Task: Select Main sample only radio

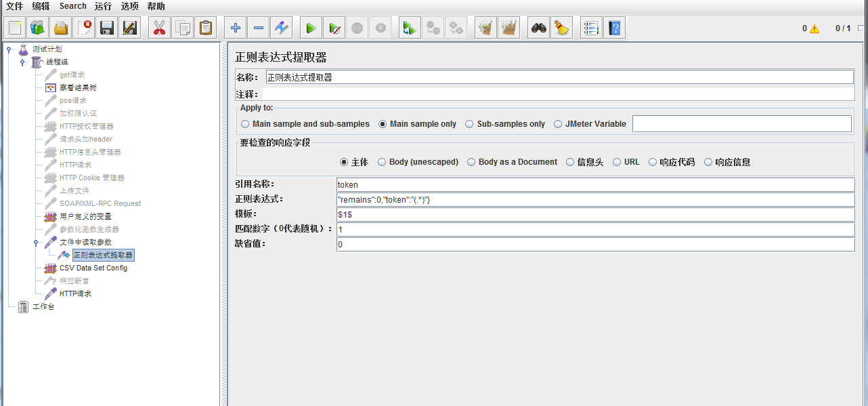Action: pyautogui.click(x=383, y=124)
